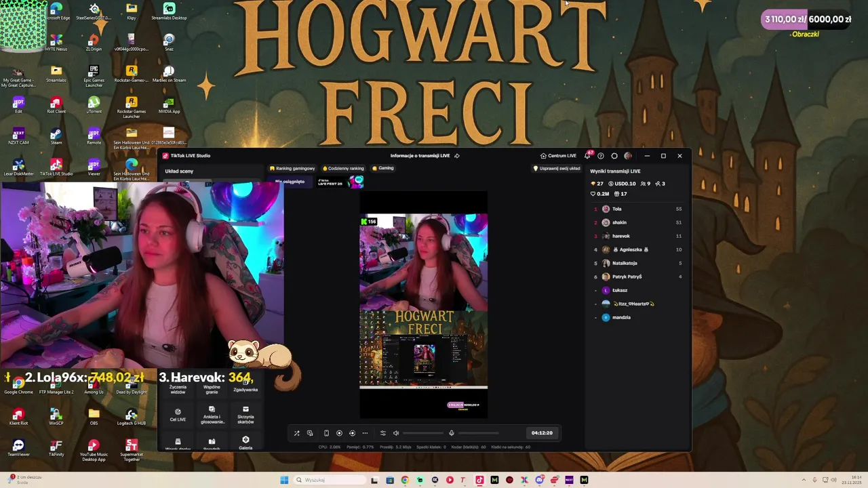Select viewer harevok in ranking list
This screenshot has height=488, width=868.
637,236
